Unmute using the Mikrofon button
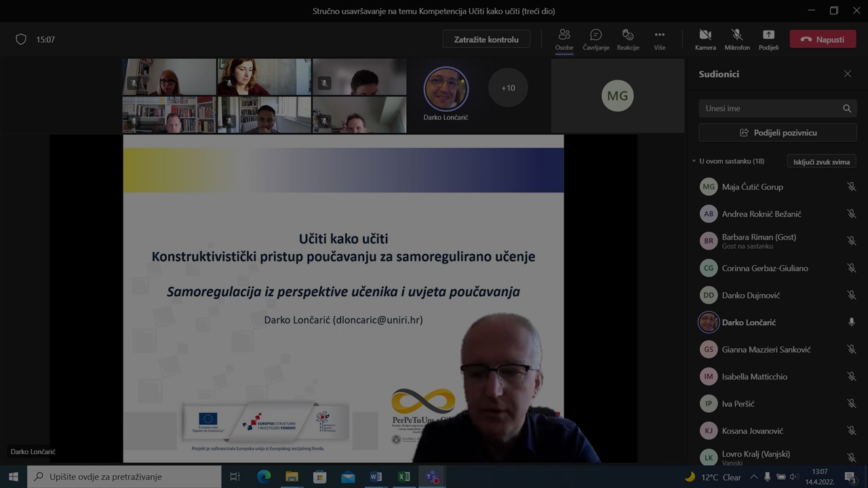 [x=736, y=39]
